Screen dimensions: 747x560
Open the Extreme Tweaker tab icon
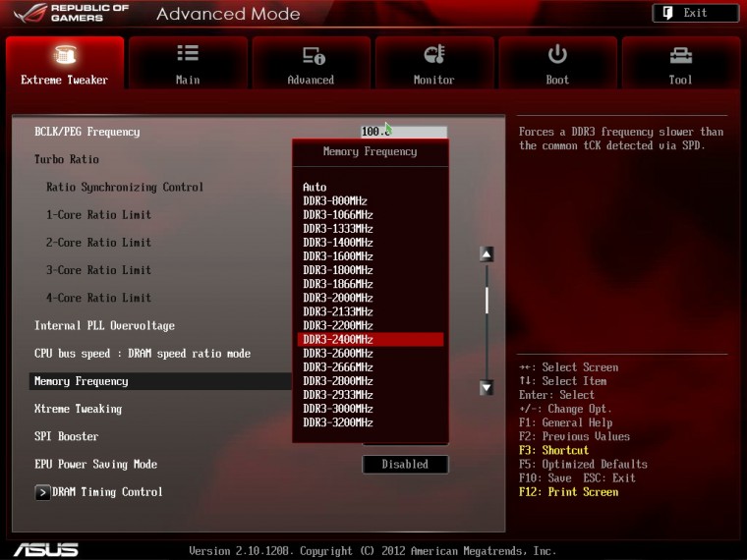click(x=65, y=54)
